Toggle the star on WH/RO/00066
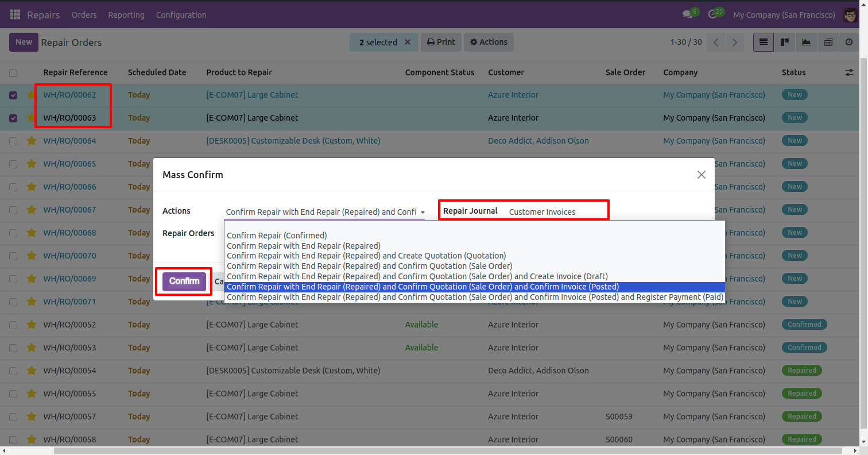 point(32,187)
